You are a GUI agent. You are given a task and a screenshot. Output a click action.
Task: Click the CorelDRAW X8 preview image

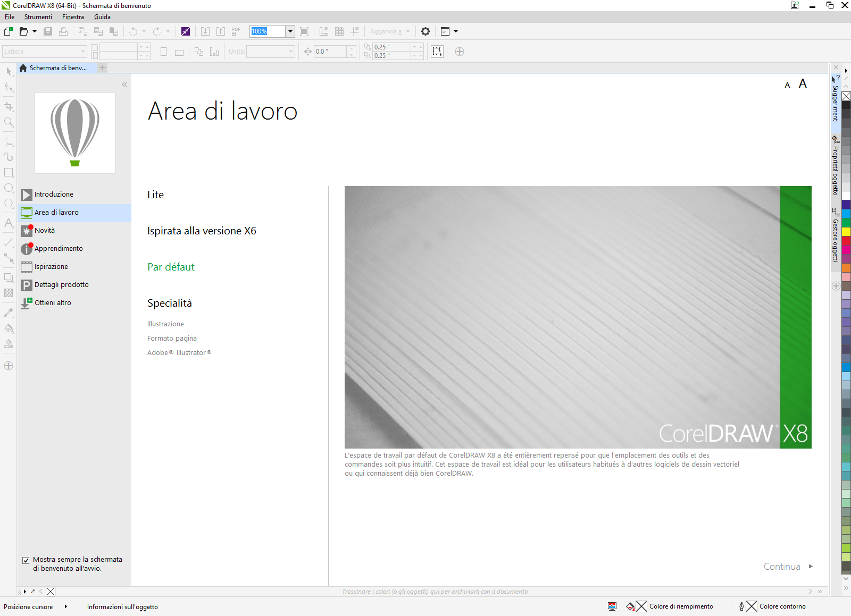tap(578, 317)
